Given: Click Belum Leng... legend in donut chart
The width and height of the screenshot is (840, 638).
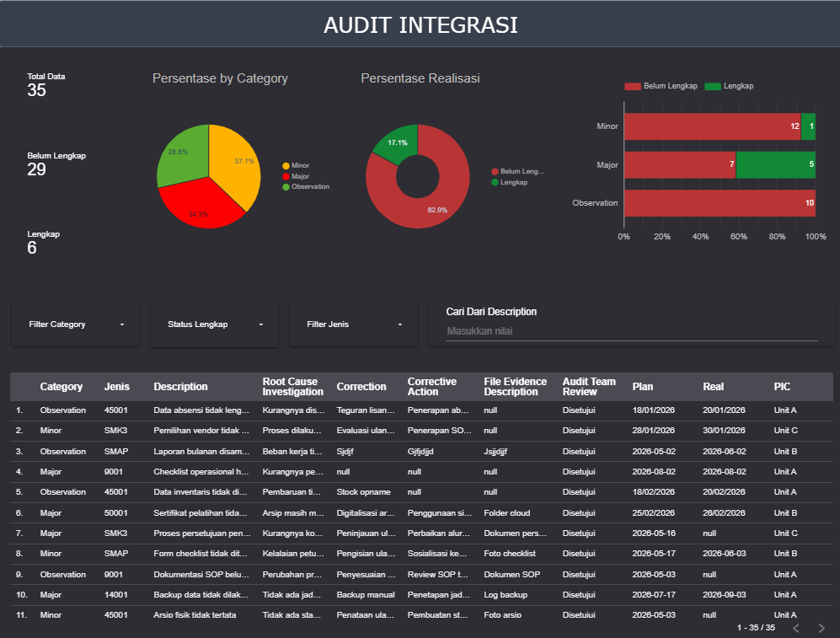Looking at the screenshot, I should click(518, 171).
